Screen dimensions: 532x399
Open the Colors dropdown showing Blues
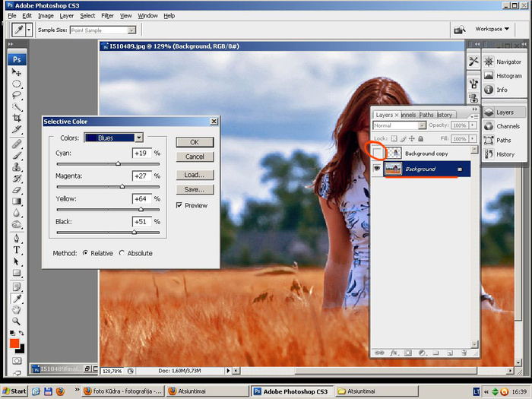tap(139, 138)
